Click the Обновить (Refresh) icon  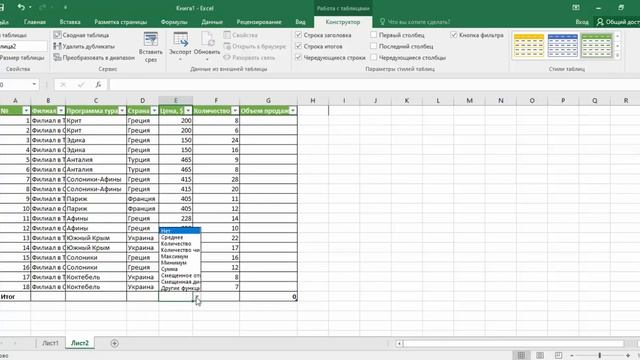coord(207,40)
